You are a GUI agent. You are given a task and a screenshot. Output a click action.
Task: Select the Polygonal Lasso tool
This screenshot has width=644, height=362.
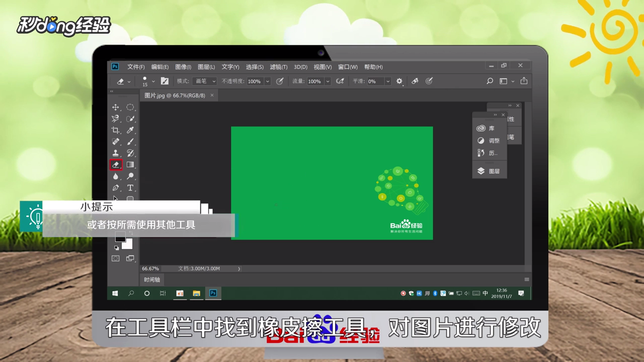click(x=116, y=119)
